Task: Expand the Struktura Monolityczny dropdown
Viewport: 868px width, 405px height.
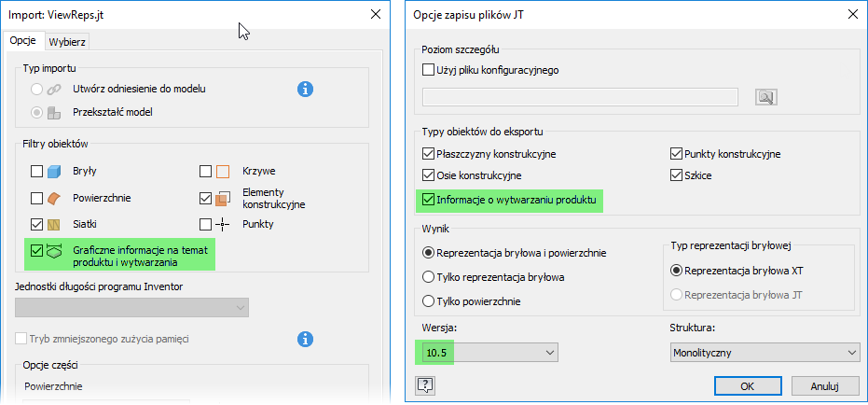Action: (764, 353)
